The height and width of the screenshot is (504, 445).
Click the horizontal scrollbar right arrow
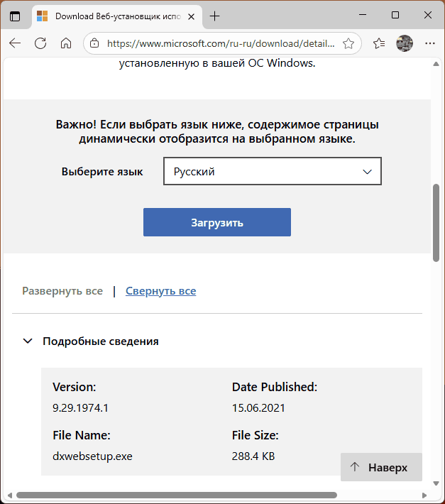coord(424,495)
